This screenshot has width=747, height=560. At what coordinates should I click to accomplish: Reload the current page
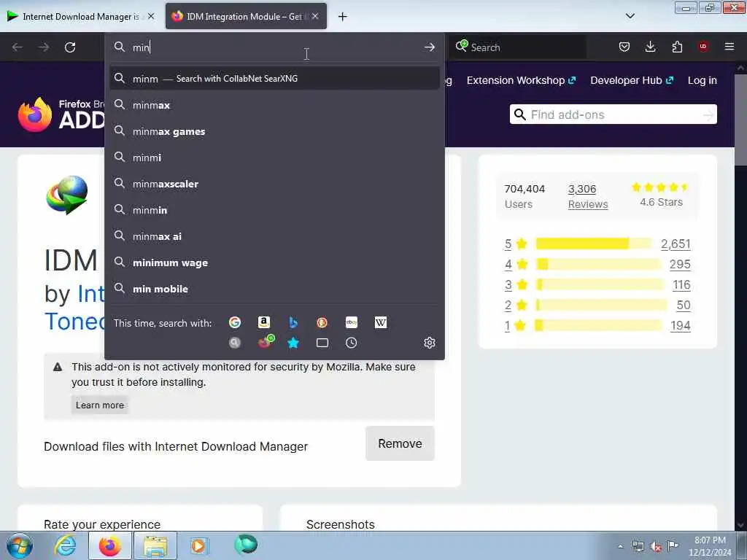[x=70, y=47]
